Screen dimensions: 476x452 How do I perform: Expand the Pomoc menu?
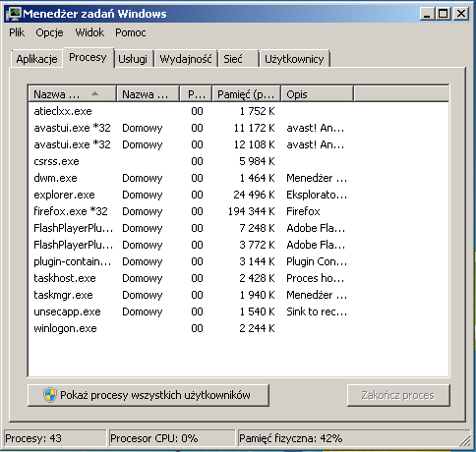pyautogui.click(x=131, y=32)
